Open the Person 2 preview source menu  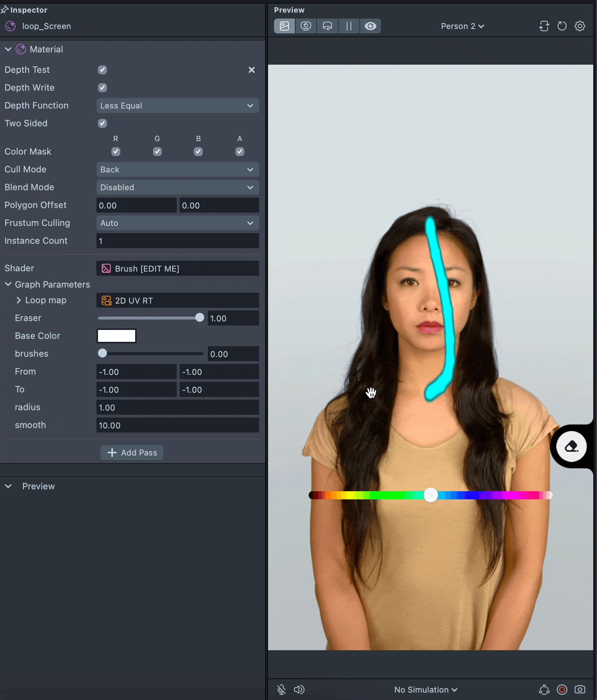pos(462,26)
